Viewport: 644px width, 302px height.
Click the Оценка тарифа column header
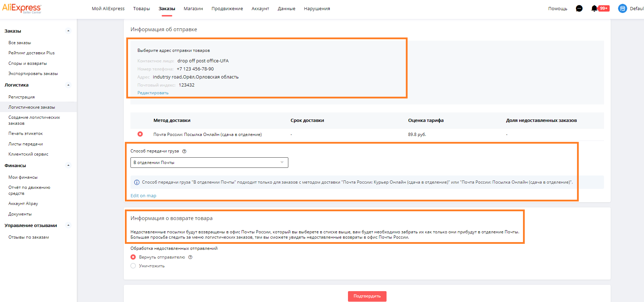tap(426, 121)
